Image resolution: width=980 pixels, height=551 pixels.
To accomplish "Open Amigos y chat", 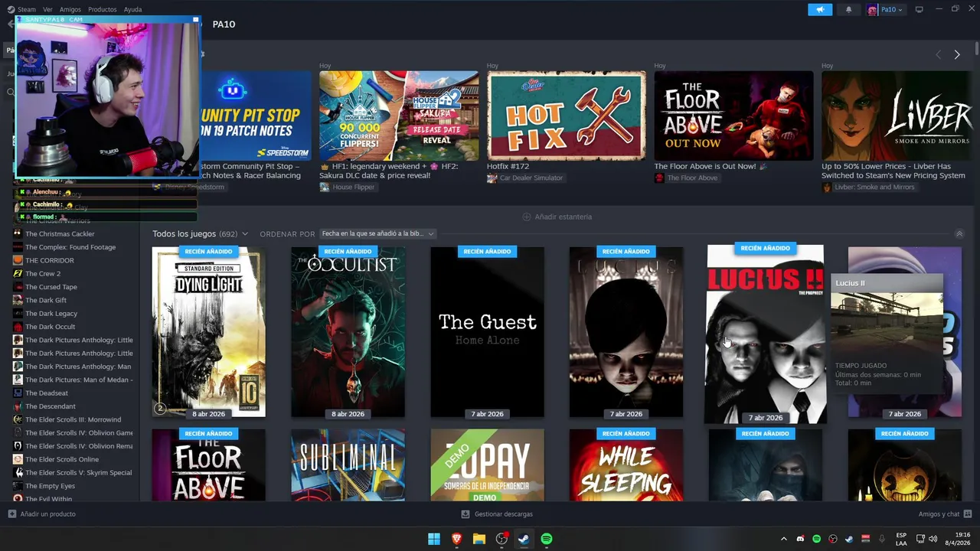I will [945, 514].
